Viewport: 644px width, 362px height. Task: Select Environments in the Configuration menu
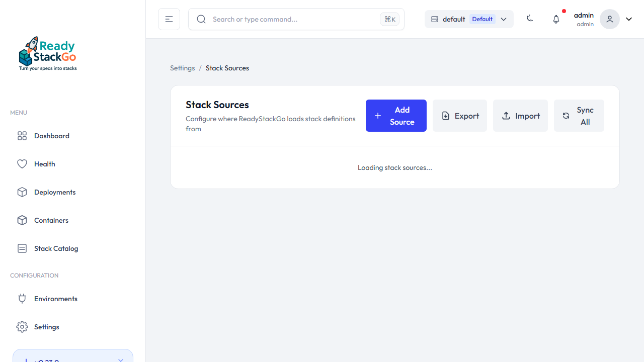coord(55,299)
